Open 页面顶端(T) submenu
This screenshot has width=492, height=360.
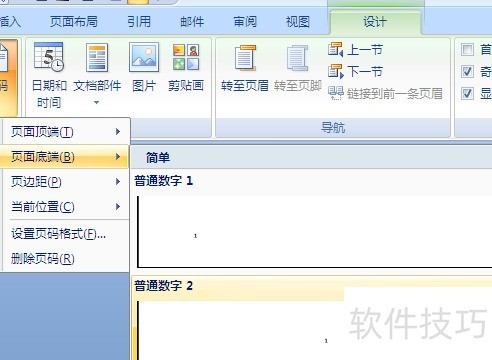pyautogui.click(x=65, y=132)
